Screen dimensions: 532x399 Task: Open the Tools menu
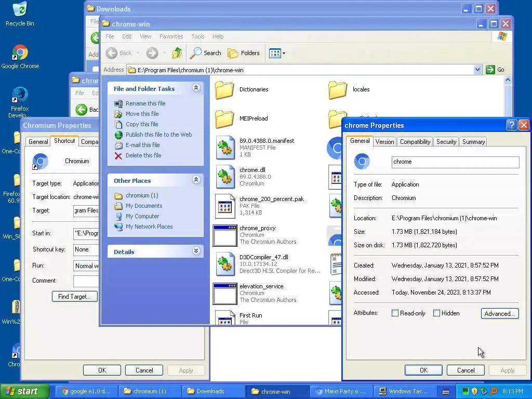(x=198, y=36)
